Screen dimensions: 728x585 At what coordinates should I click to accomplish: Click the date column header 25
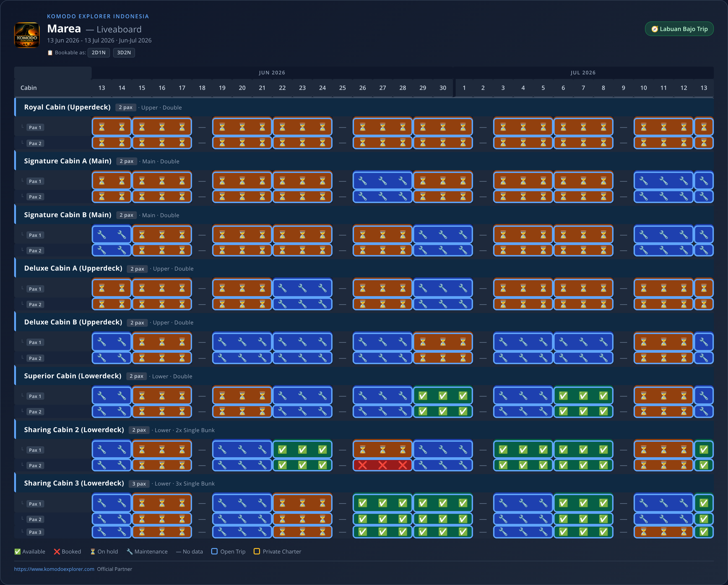(x=342, y=88)
